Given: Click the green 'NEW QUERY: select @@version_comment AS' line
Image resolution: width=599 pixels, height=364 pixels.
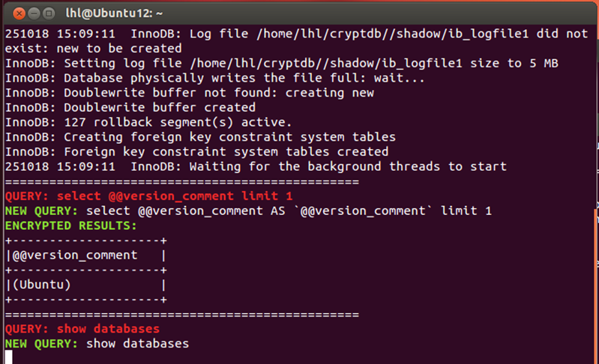Looking at the screenshot, I should pos(247,211).
